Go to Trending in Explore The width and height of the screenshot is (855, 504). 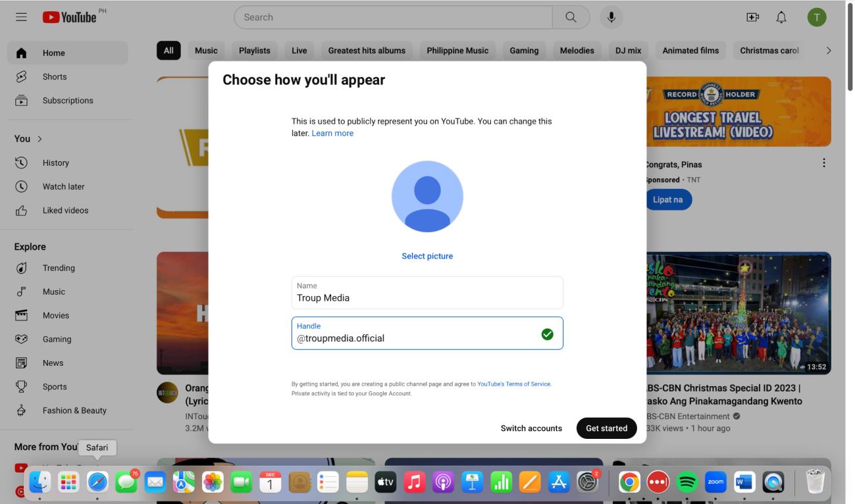pyautogui.click(x=59, y=268)
